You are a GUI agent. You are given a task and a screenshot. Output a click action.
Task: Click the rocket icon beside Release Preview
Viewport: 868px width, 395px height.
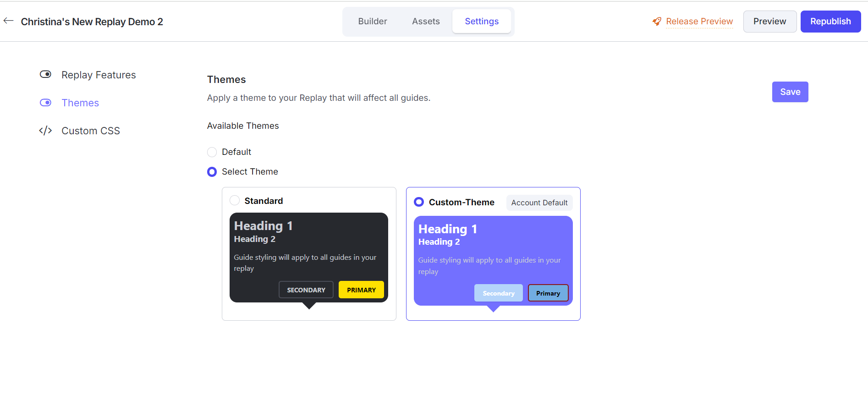click(x=657, y=22)
